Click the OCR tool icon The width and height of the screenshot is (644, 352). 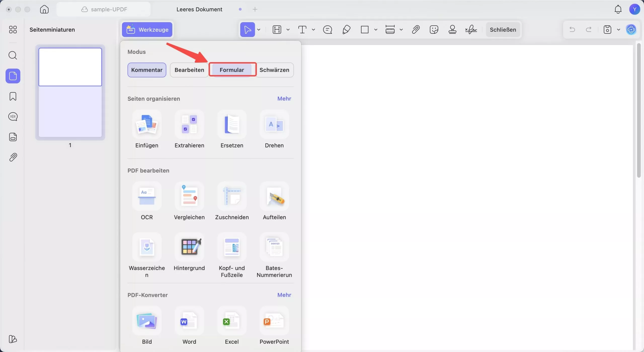tap(147, 197)
